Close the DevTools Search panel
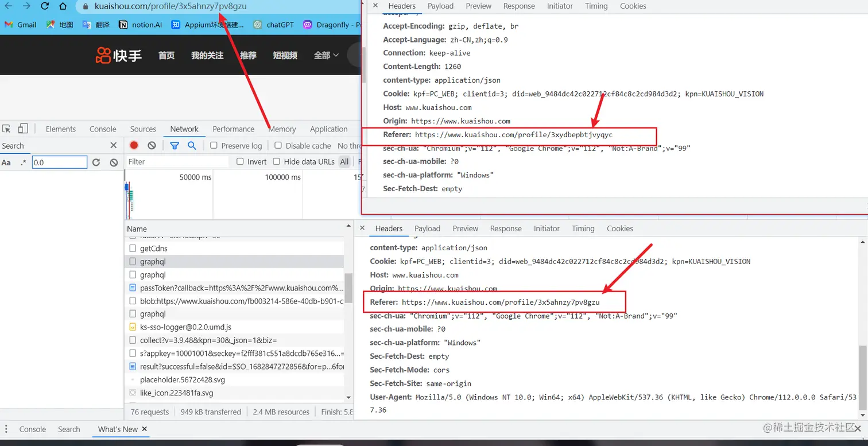The image size is (868, 446). click(113, 145)
